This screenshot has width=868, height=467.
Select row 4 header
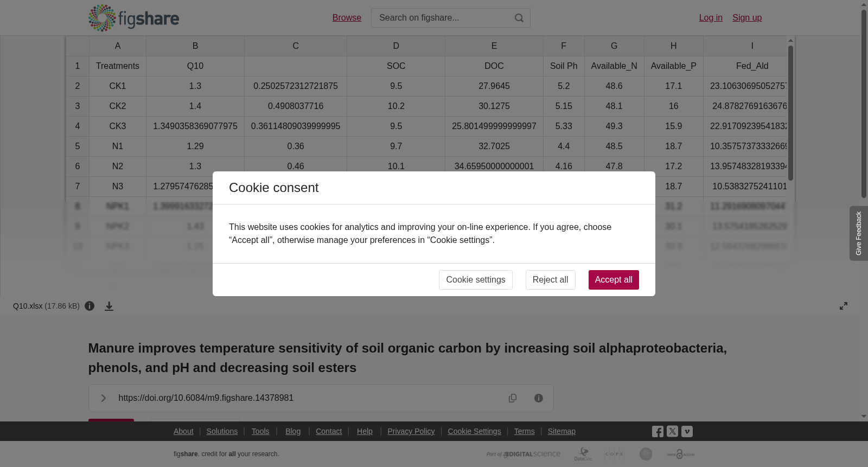coord(78,126)
